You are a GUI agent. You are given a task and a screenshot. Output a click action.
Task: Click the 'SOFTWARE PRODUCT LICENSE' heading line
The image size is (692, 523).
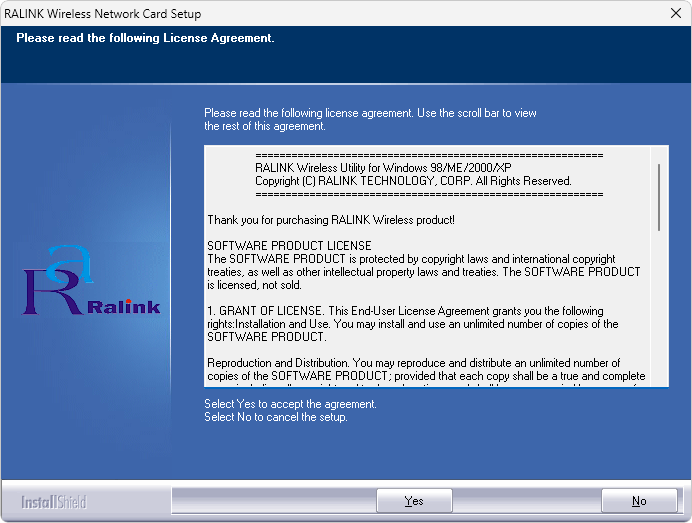click(x=290, y=246)
